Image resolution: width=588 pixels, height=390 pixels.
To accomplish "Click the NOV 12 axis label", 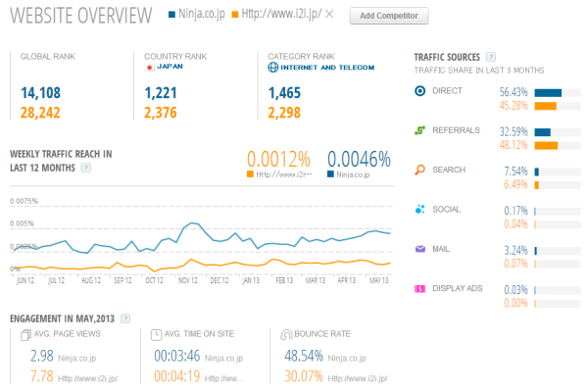I will (x=188, y=280).
